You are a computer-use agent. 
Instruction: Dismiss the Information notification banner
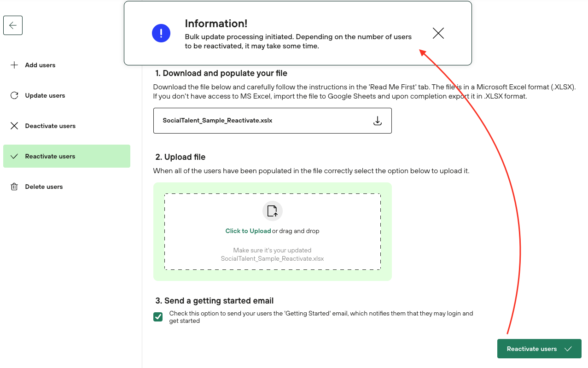438,33
